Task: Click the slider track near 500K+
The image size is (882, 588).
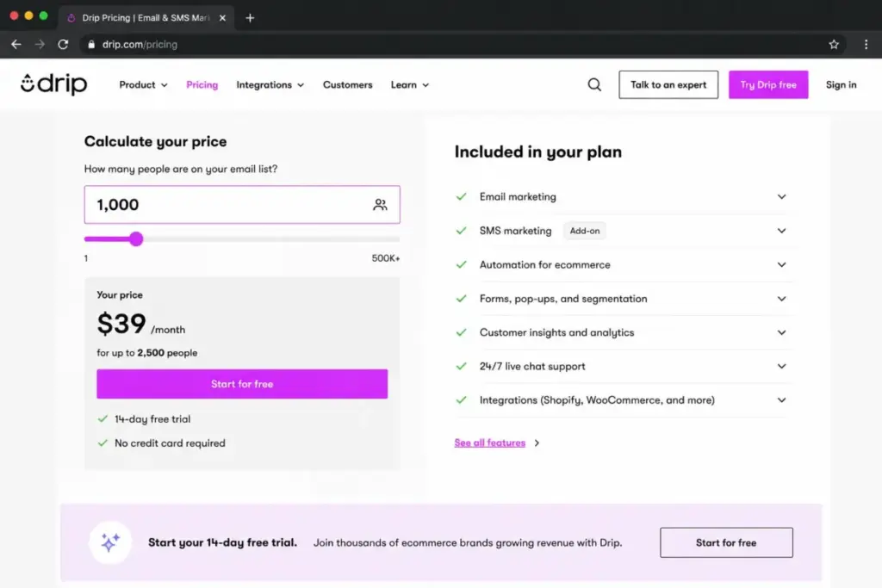Action: 394,239
